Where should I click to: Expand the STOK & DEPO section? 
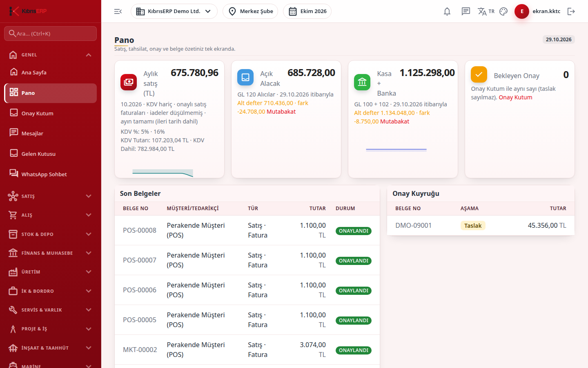(x=51, y=234)
